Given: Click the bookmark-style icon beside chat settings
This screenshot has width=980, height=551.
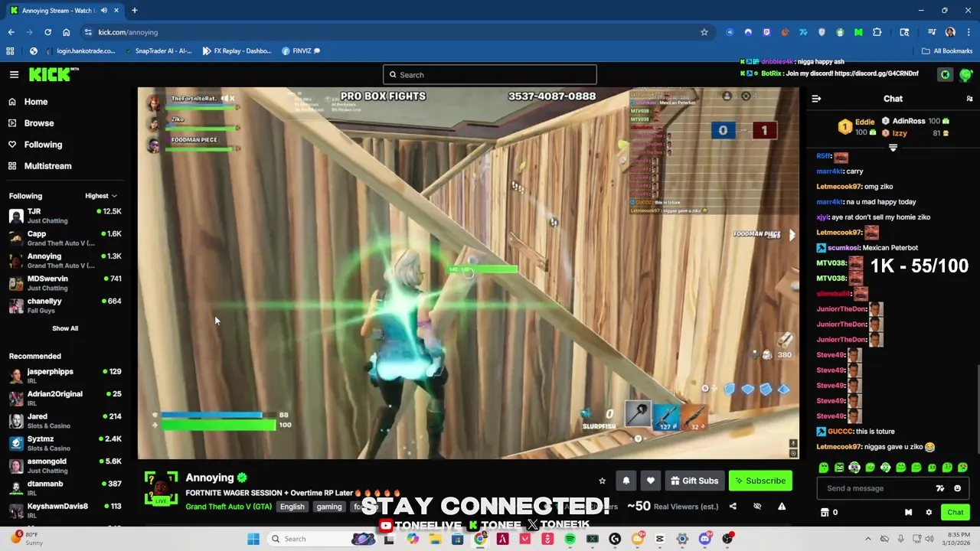Looking at the screenshot, I should point(908,513).
